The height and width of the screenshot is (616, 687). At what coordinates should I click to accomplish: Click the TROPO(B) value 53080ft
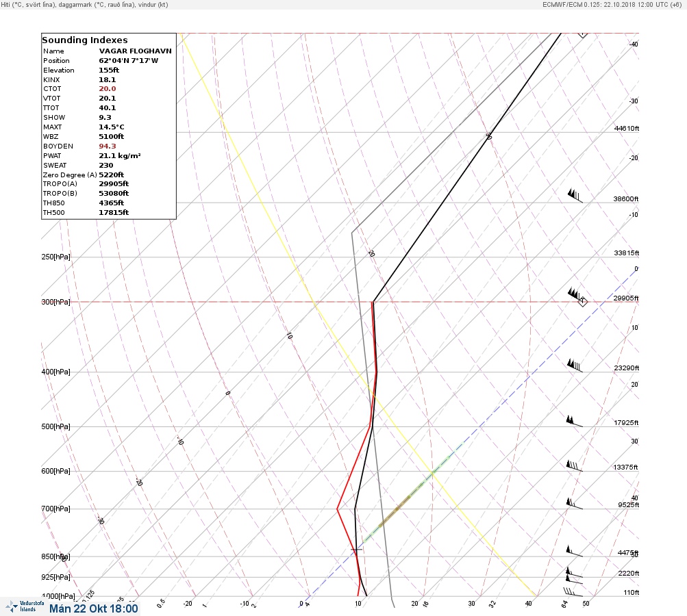114,193
